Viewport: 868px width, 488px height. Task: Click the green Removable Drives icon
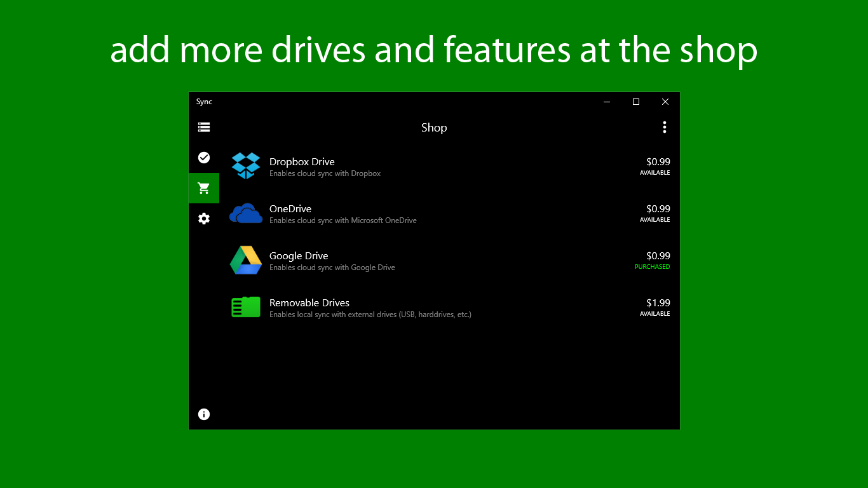point(246,307)
